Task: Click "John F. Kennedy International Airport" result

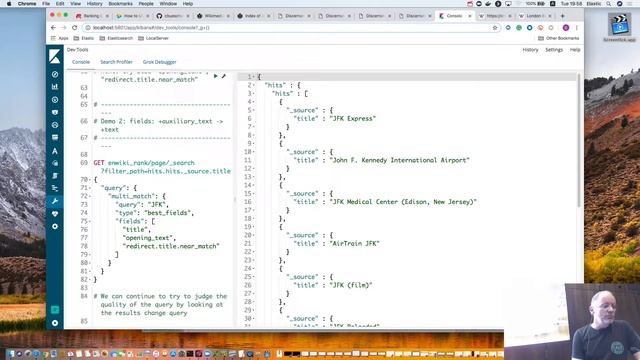Action: pos(399,160)
